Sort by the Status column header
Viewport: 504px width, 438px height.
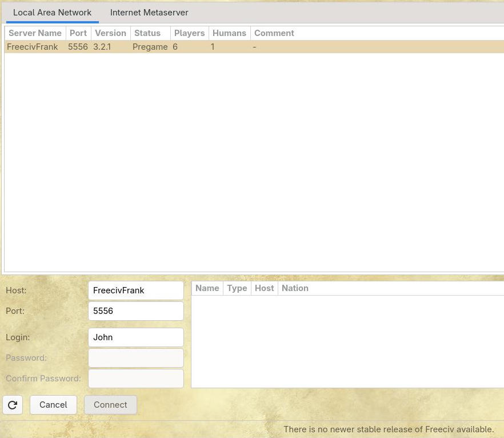(147, 33)
